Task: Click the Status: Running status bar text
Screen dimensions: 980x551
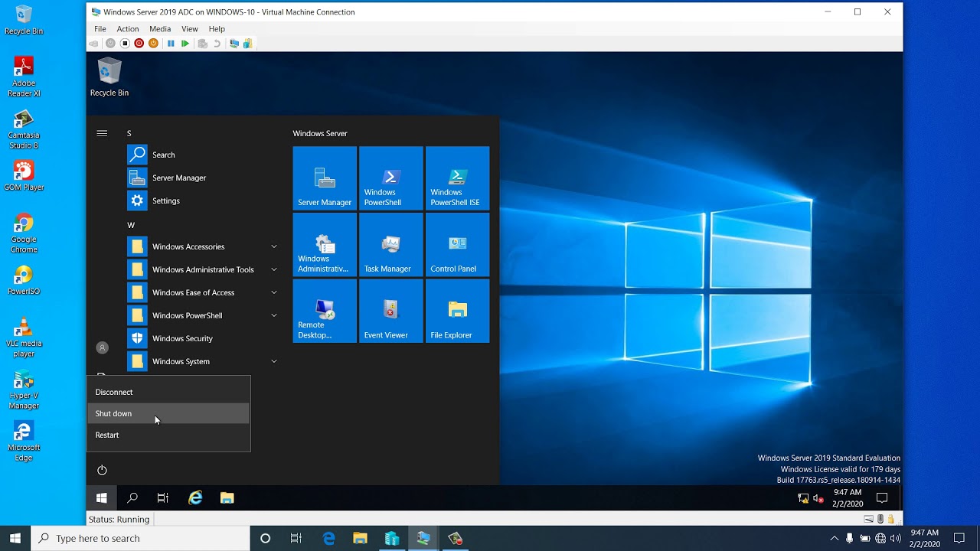Action: pyautogui.click(x=119, y=519)
